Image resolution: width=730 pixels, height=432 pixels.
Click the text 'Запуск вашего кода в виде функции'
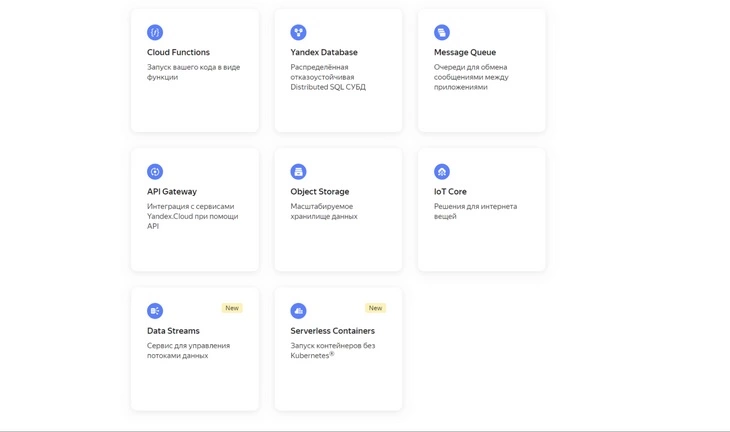pos(193,72)
